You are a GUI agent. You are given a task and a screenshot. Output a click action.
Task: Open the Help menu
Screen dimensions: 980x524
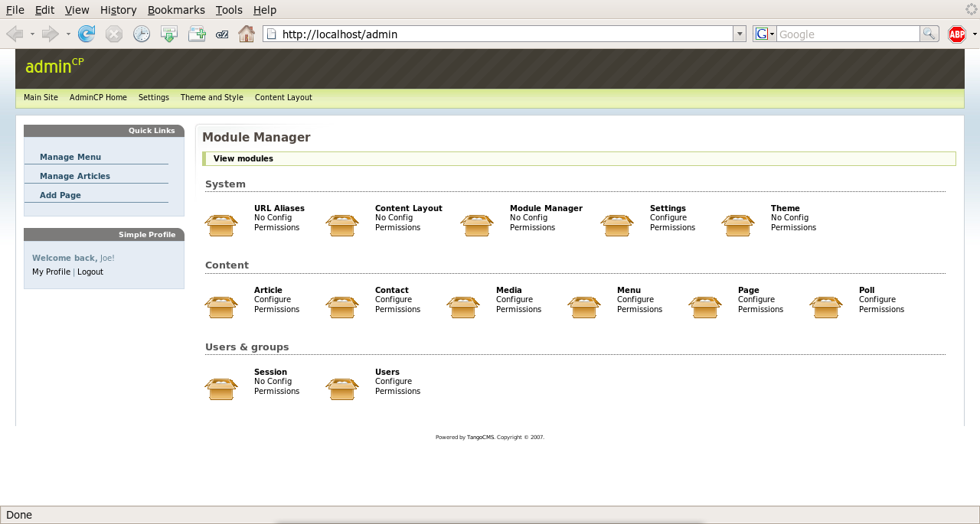265,10
